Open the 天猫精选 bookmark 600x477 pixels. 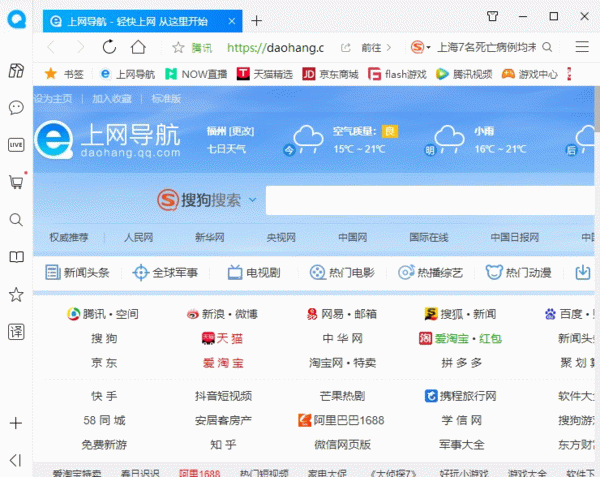pyautogui.click(x=264, y=74)
